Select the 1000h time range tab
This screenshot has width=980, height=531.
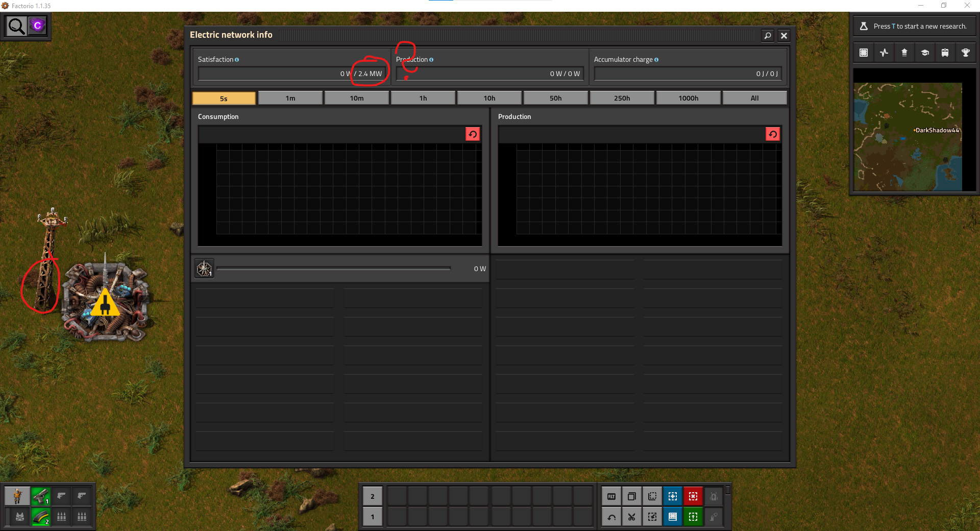(689, 98)
